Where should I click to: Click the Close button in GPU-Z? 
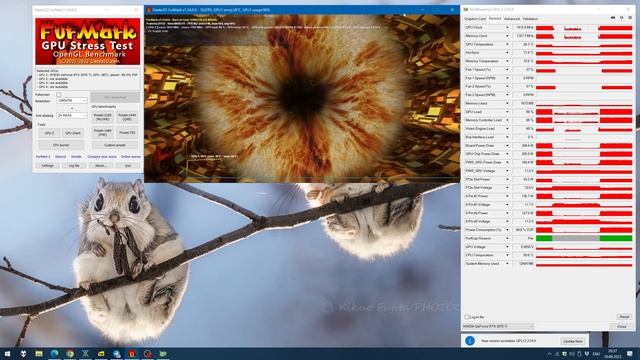(621, 327)
